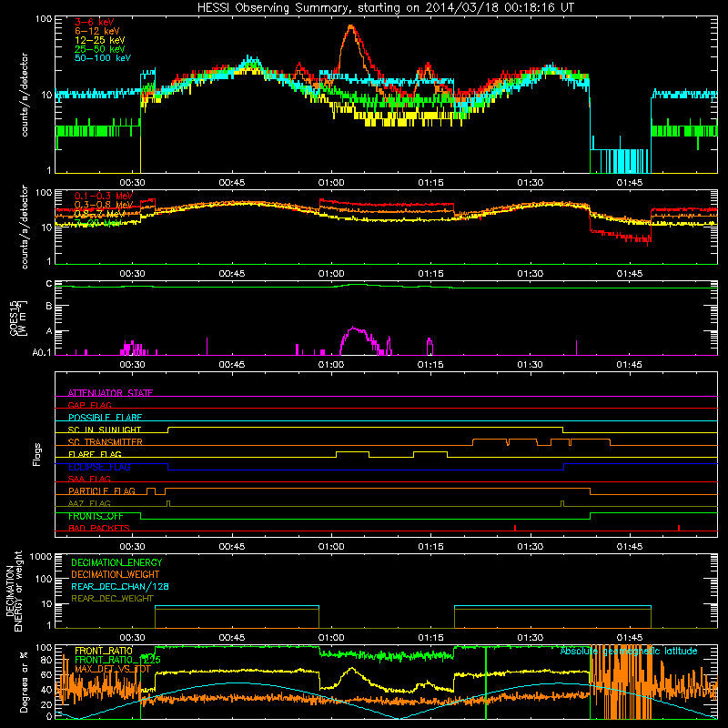Click the green FRONTS_OFF label
Viewport: 728px width, 728px height.
click(x=96, y=516)
